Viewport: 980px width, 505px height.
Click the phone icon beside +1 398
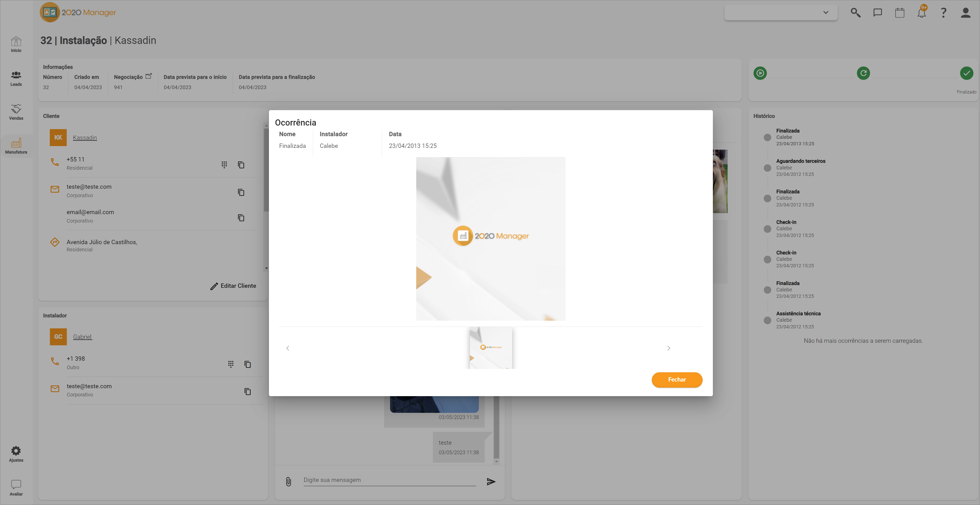point(55,361)
